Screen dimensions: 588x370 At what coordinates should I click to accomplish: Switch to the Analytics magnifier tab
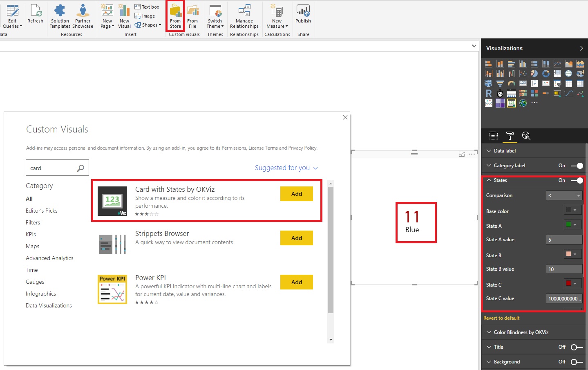point(526,136)
